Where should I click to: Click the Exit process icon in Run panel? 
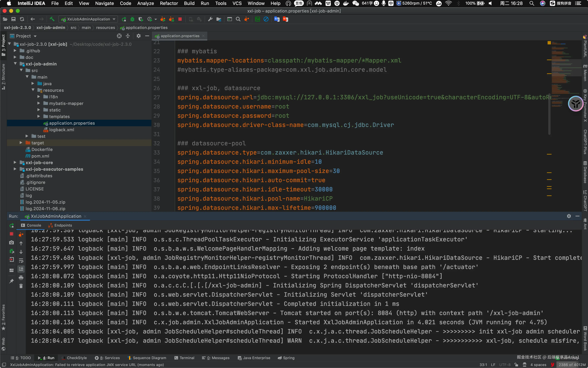(11, 259)
